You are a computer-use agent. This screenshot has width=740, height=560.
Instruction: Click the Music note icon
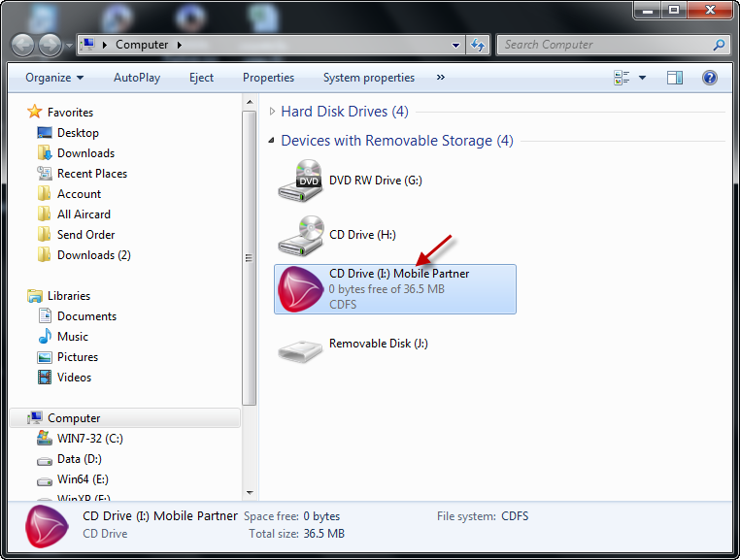tap(45, 337)
